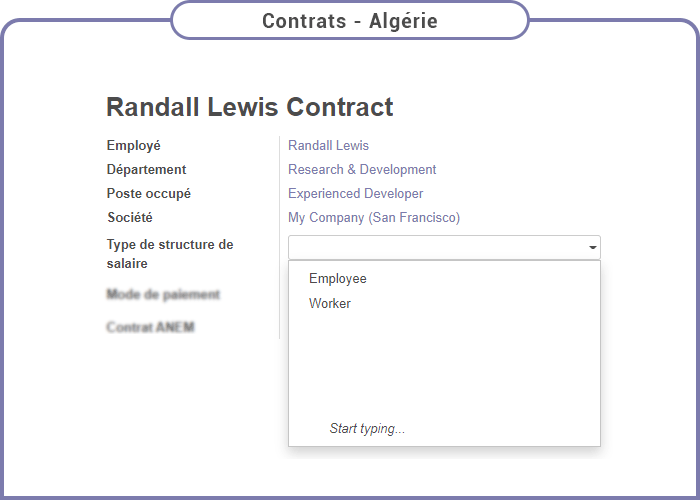Click the Employé field label

click(133, 146)
